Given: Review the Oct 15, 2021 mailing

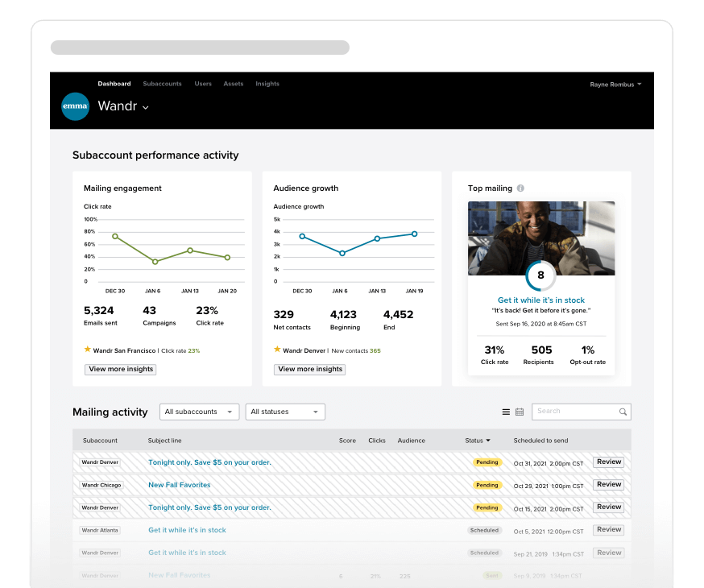Looking at the screenshot, I should point(608,507).
